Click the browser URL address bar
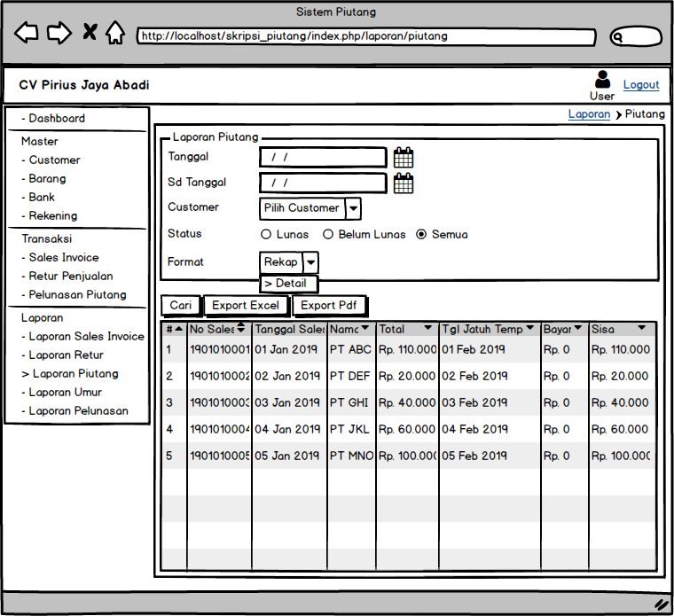The width and height of the screenshot is (674, 616). click(x=366, y=36)
